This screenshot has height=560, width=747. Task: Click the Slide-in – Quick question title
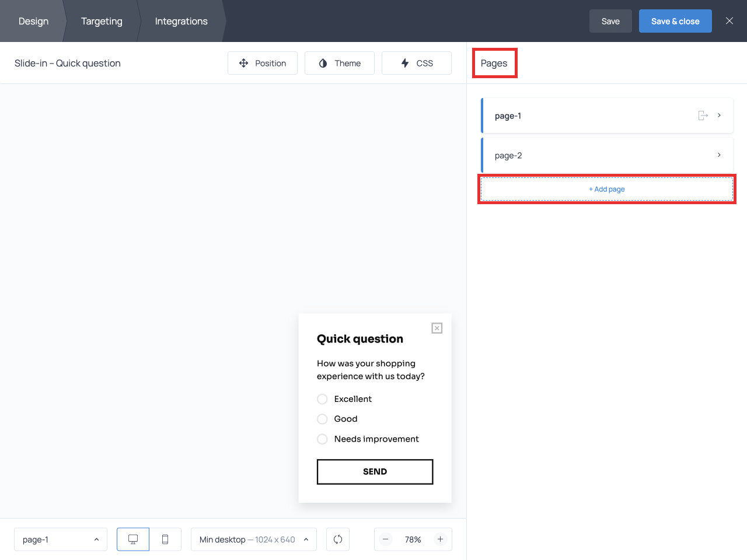click(68, 63)
